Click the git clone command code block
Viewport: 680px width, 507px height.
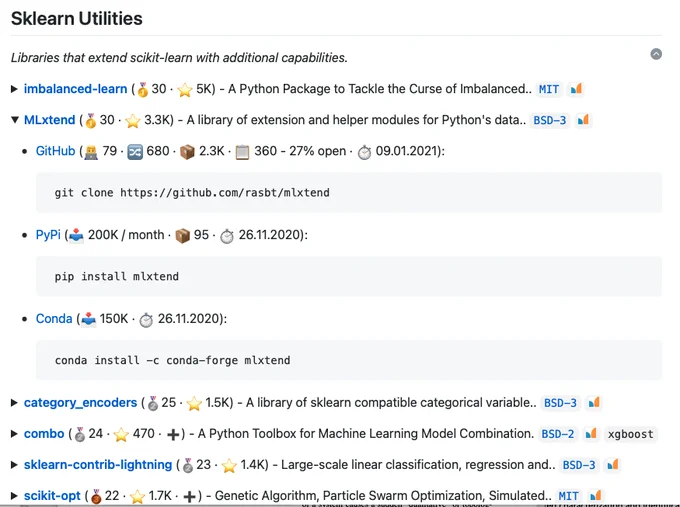pyautogui.click(x=349, y=193)
